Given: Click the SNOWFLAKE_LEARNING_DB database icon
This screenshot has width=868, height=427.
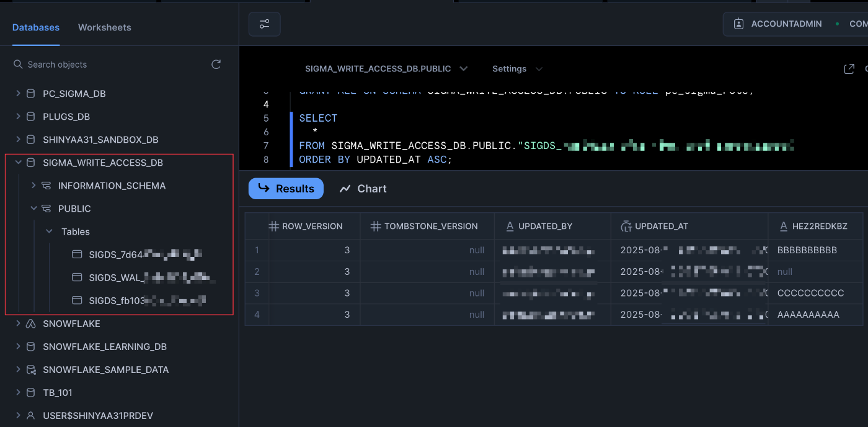Looking at the screenshot, I should pos(30,347).
